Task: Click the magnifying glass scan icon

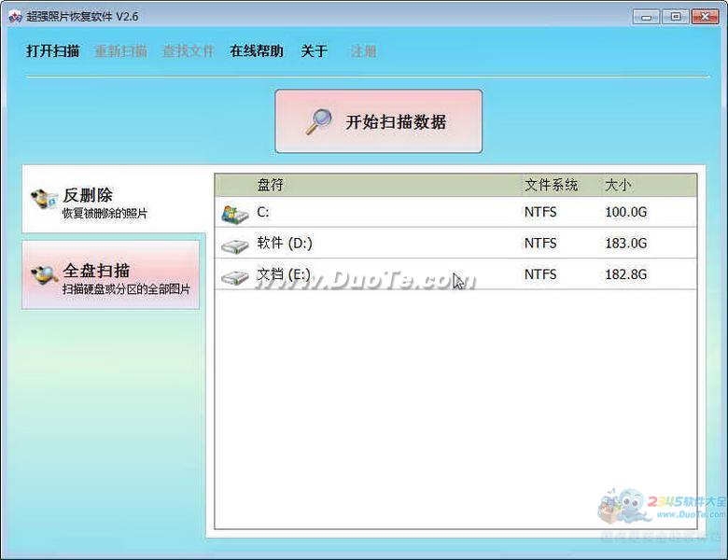Action: point(319,122)
